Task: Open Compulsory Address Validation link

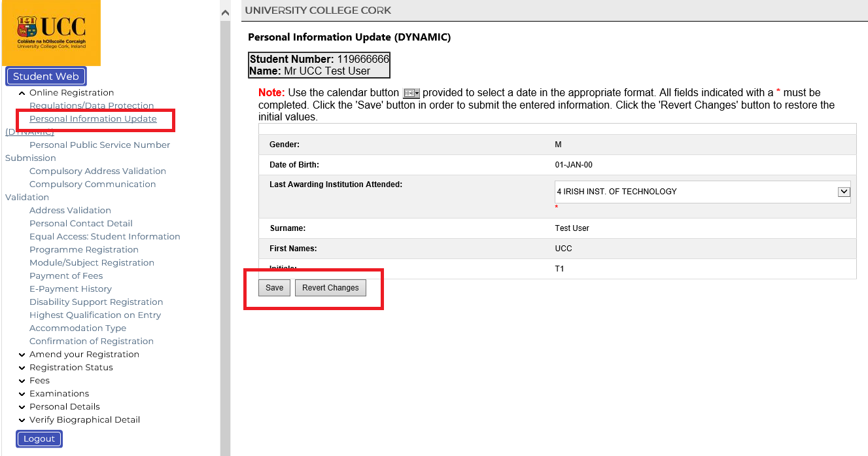Action: click(97, 171)
